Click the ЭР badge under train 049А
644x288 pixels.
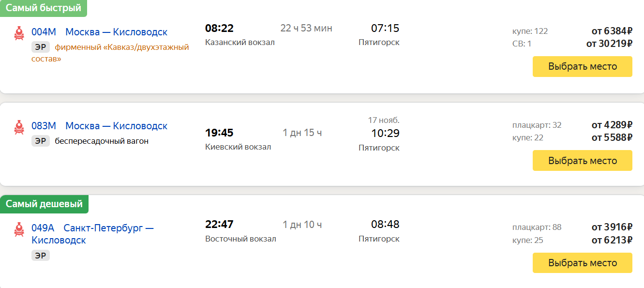coord(41,255)
